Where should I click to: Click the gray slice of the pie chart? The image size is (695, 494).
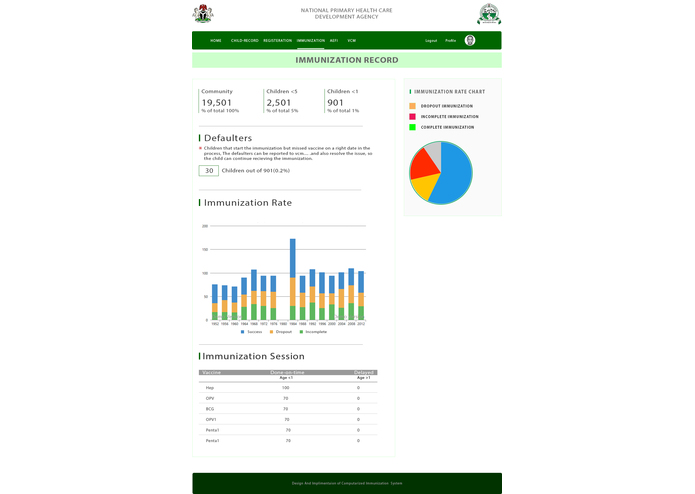[434, 153]
